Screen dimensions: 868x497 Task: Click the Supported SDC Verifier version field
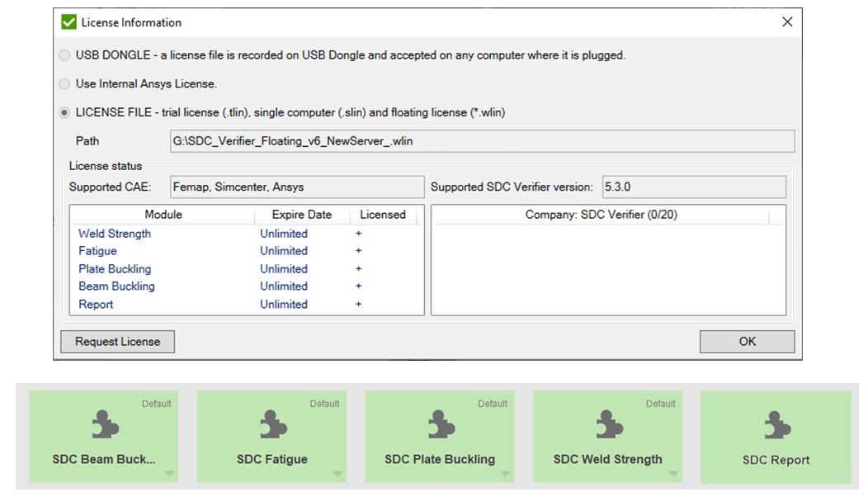click(x=694, y=187)
